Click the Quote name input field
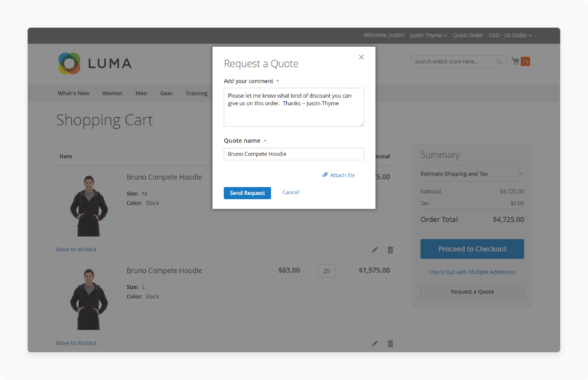The image size is (588, 380). tap(294, 154)
